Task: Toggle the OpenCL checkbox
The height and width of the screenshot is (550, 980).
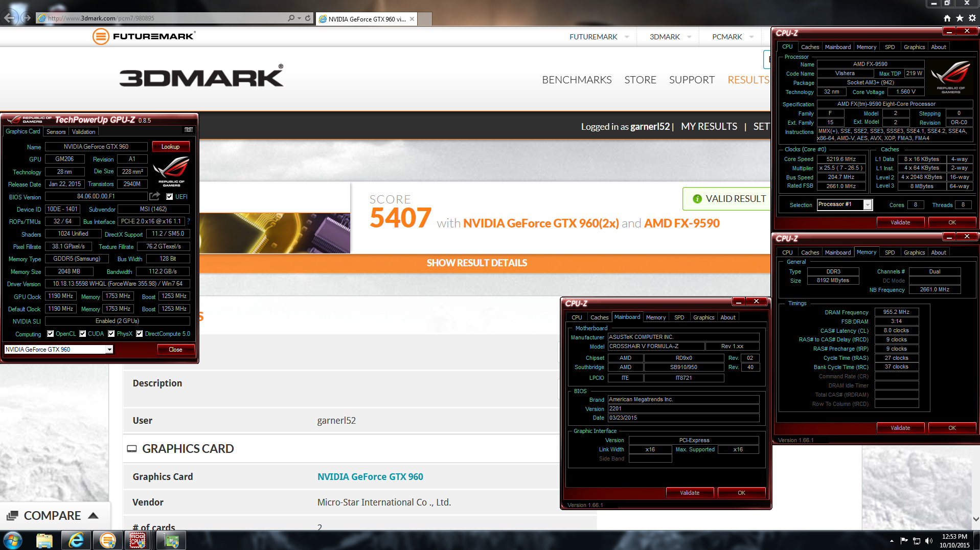Action: pyautogui.click(x=51, y=334)
